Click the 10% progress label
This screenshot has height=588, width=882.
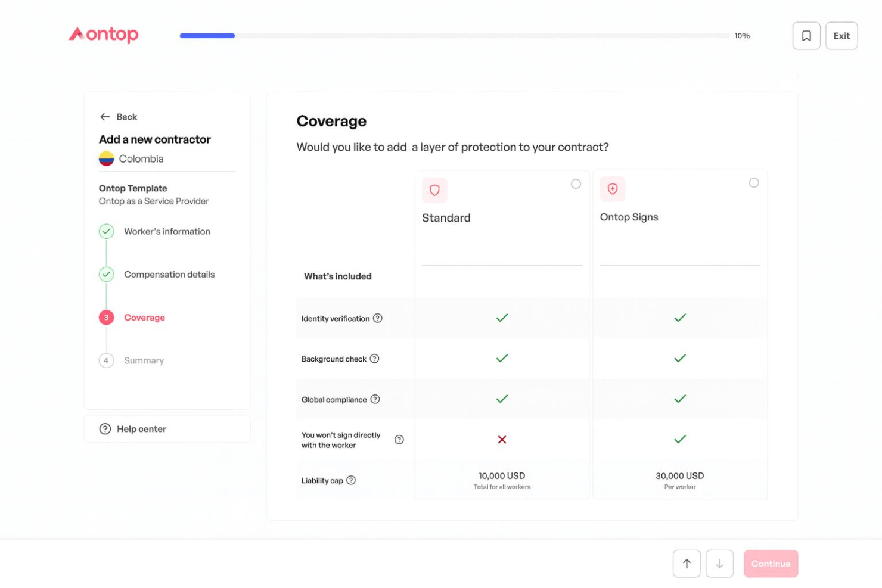click(x=742, y=36)
